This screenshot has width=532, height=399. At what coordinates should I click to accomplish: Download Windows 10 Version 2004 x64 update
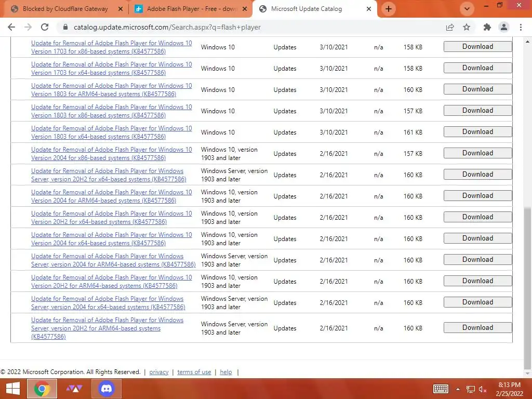pos(478,238)
